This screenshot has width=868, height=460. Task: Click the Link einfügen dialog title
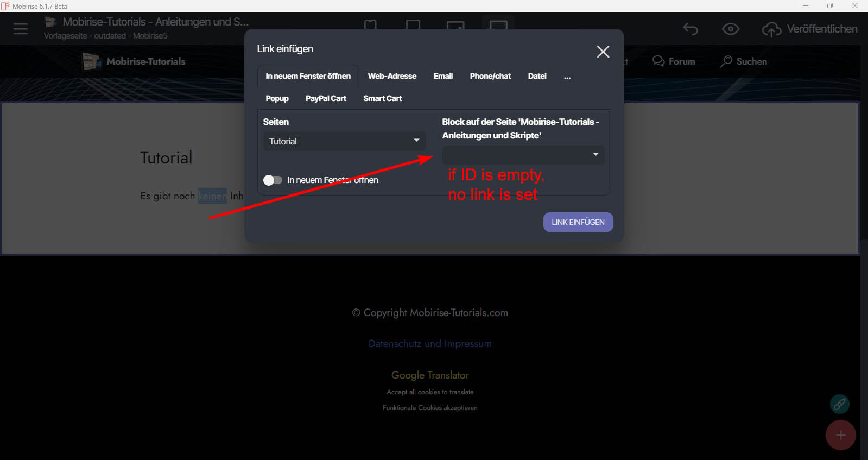285,49
